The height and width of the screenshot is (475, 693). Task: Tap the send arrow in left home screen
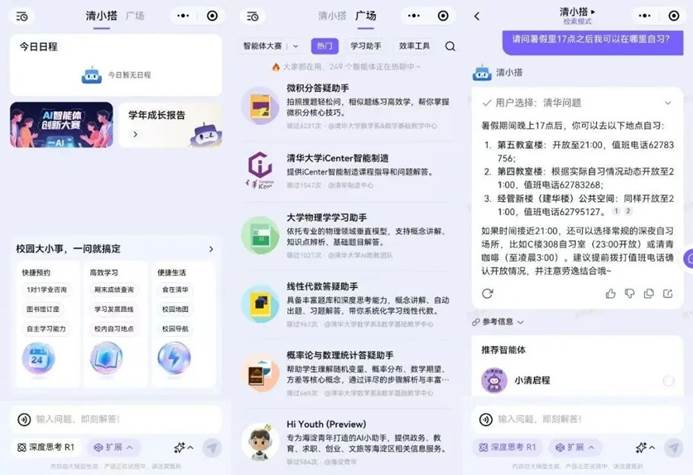212,448
